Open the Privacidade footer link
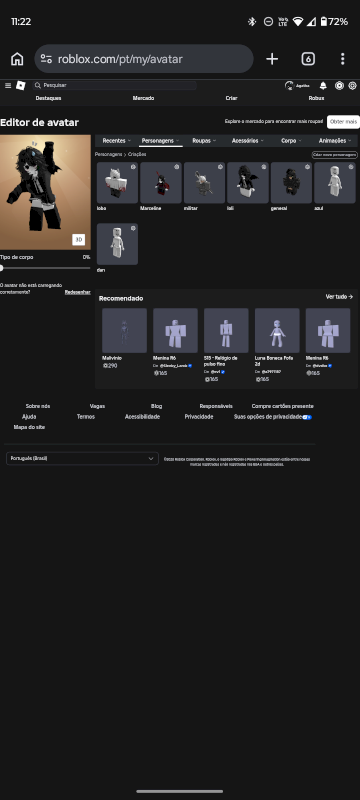Screen dimensions: 360x800 [x=199, y=416]
